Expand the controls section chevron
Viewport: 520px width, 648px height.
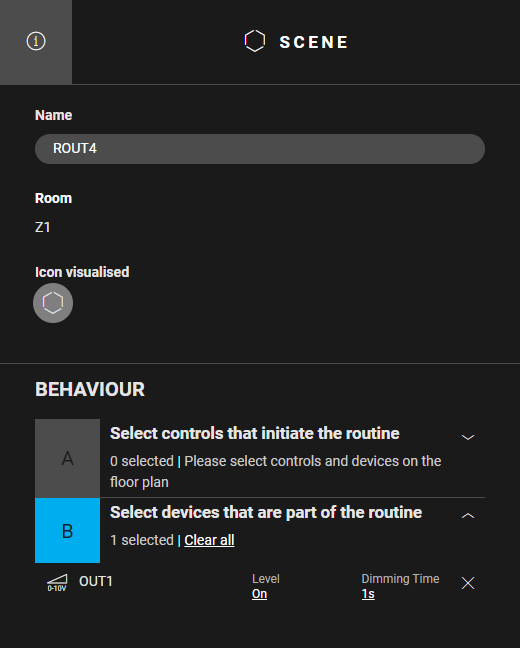(468, 437)
